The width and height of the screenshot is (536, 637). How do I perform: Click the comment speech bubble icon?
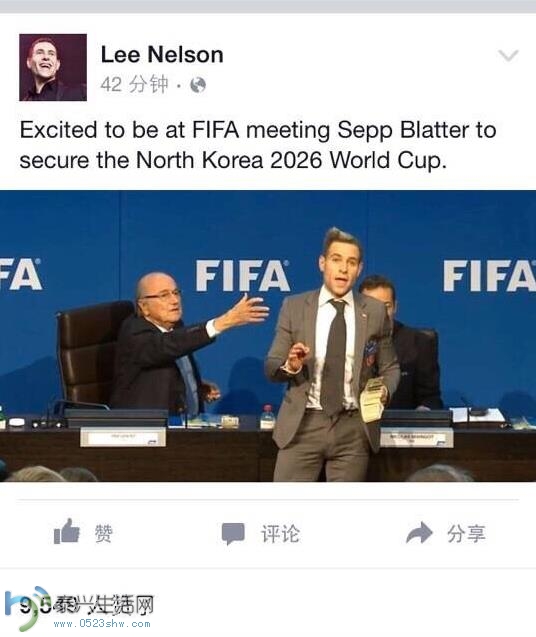(233, 534)
